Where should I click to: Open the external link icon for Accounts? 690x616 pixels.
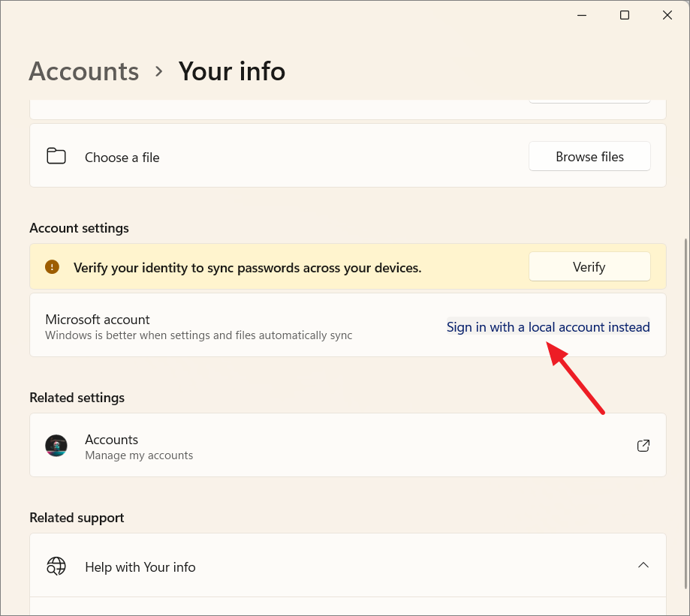[x=643, y=446]
